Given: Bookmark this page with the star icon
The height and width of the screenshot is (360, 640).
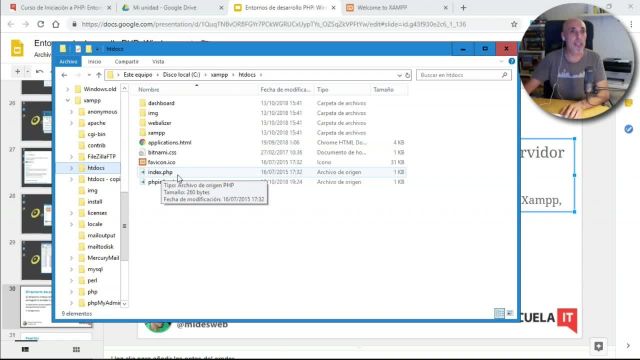Looking at the screenshot, I should pos(514,24).
